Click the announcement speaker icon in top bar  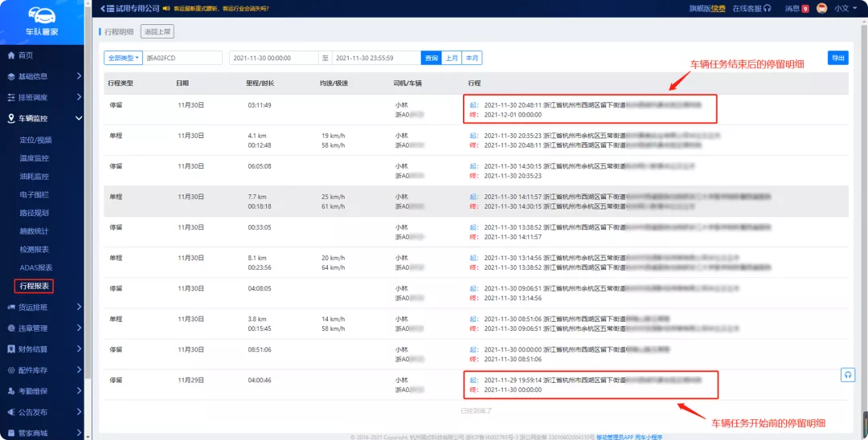(x=166, y=8)
